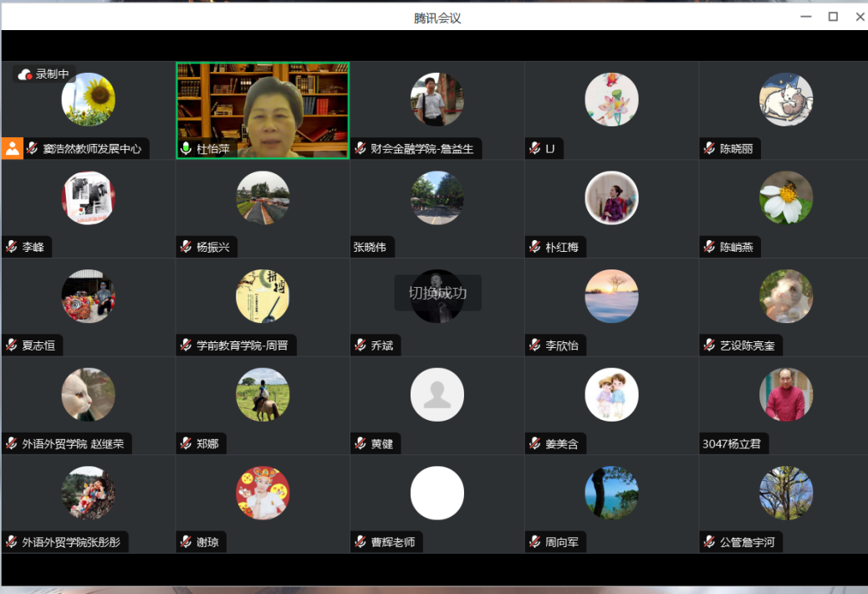Viewport: 868px width, 594px height.
Task: Click muted mic icon beside 周向军
Action: pyautogui.click(x=534, y=542)
